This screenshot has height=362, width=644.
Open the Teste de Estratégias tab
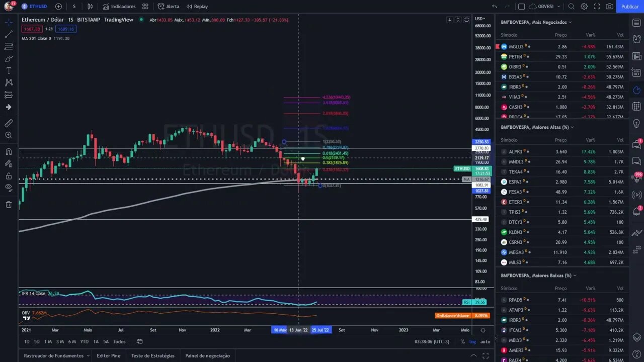pos(153,355)
